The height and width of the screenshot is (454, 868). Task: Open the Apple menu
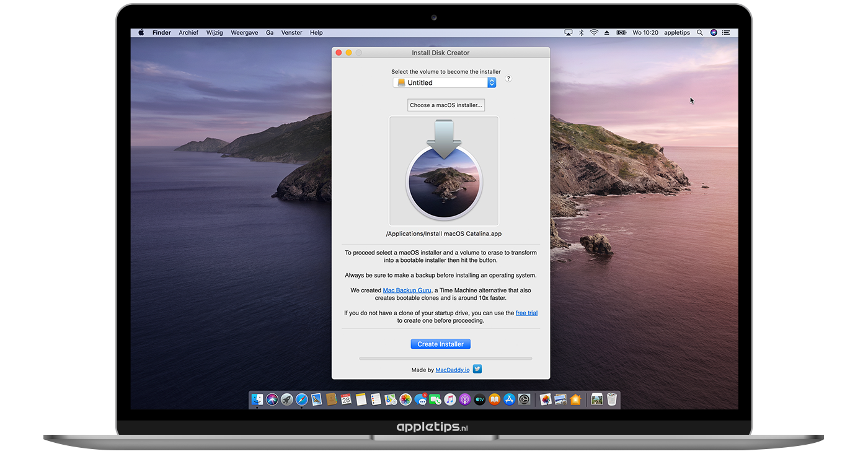[x=141, y=33]
